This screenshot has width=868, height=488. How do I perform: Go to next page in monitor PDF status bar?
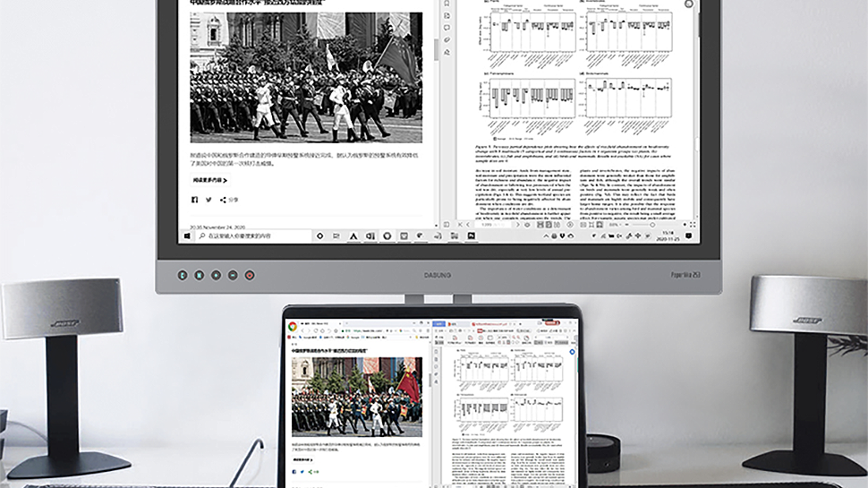click(517, 225)
